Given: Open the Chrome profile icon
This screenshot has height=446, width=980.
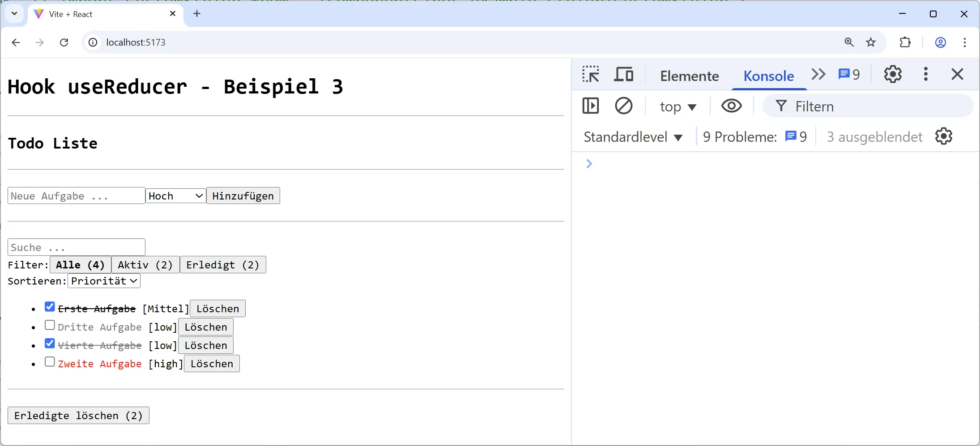Looking at the screenshot, I should (x=941, y=42).
